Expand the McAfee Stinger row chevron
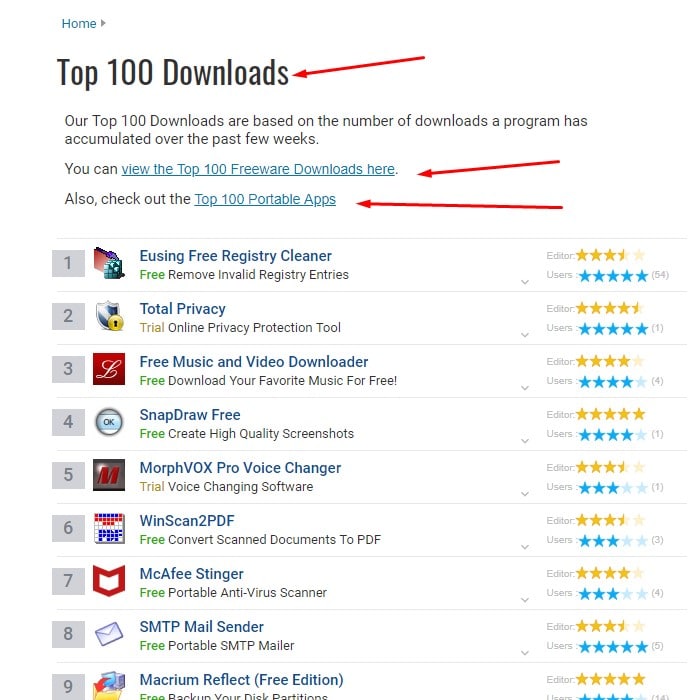690x700 pixels. [524, 600]
